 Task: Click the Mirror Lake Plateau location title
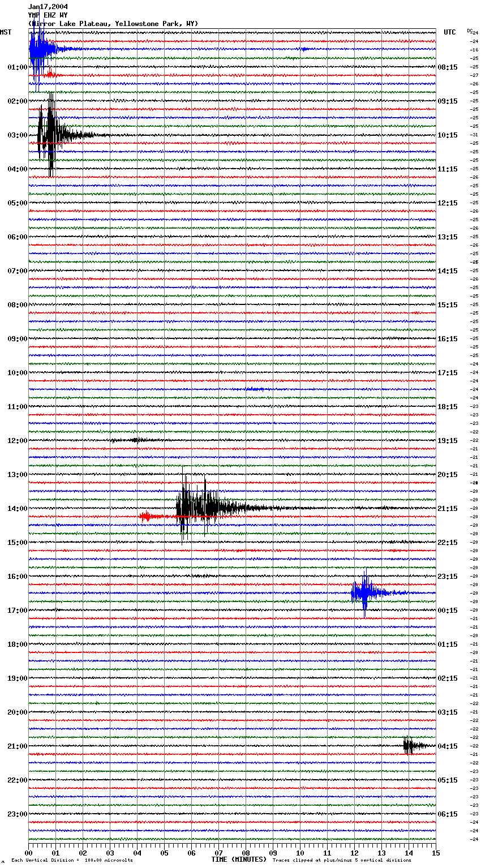(x=113, y=24)
